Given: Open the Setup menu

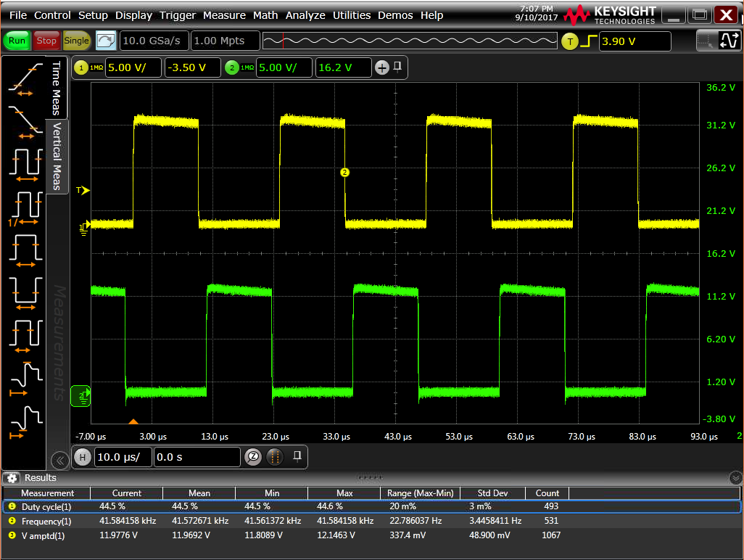Looking at the screenshot, I should point(93,15).
